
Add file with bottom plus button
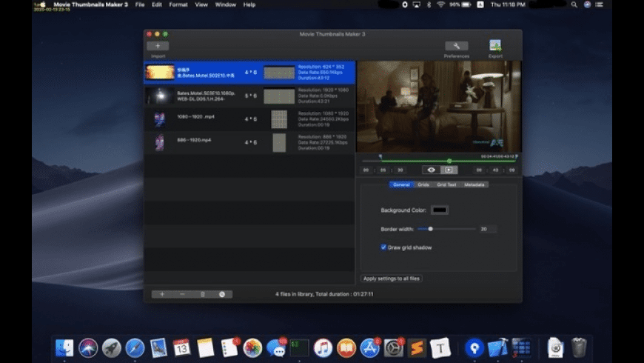(x=162, y=294)
